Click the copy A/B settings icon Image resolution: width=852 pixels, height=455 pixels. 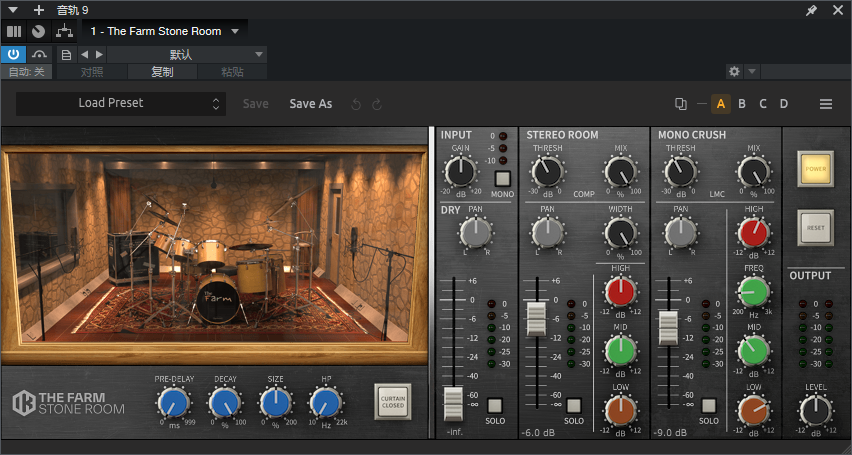(x=680, y=104)
